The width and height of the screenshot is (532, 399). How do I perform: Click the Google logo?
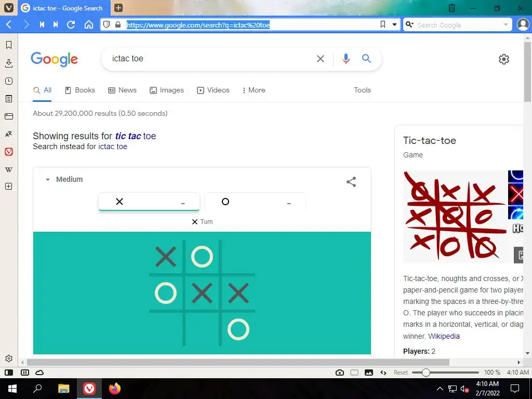point(54,59)
